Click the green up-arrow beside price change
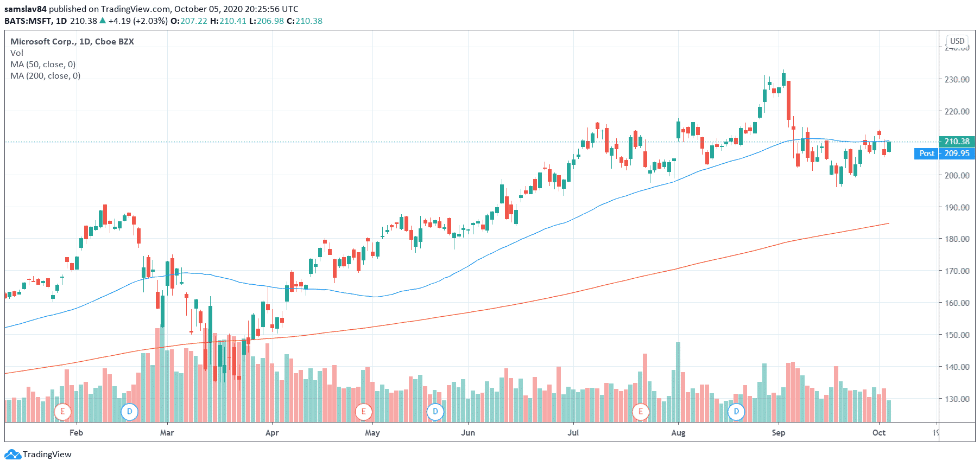This screenshot has width=980, height=467. pos(103,21)
